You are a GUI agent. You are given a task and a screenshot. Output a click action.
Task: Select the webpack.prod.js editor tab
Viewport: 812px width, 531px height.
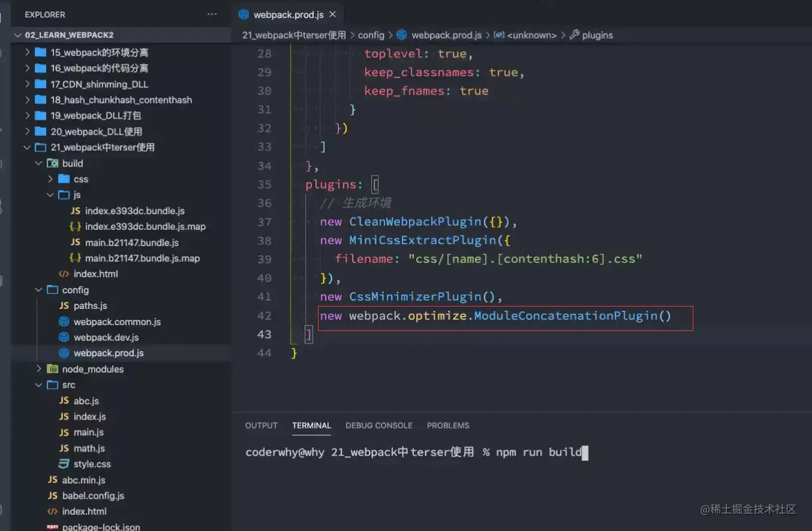coord(287,14)
